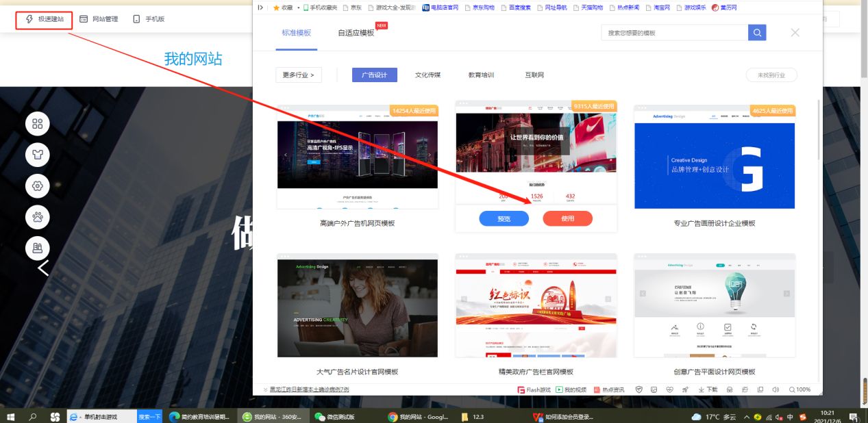Toggle the speaker mute icon in status bar
This screenshot has width=868, height=423.
pyautogui.click(x=776, y=389)
